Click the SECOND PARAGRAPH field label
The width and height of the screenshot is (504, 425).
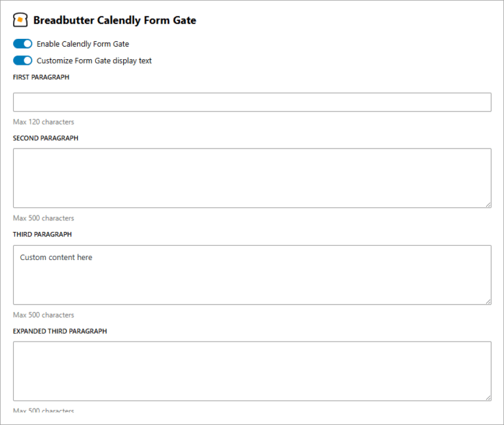pos(45,138)
